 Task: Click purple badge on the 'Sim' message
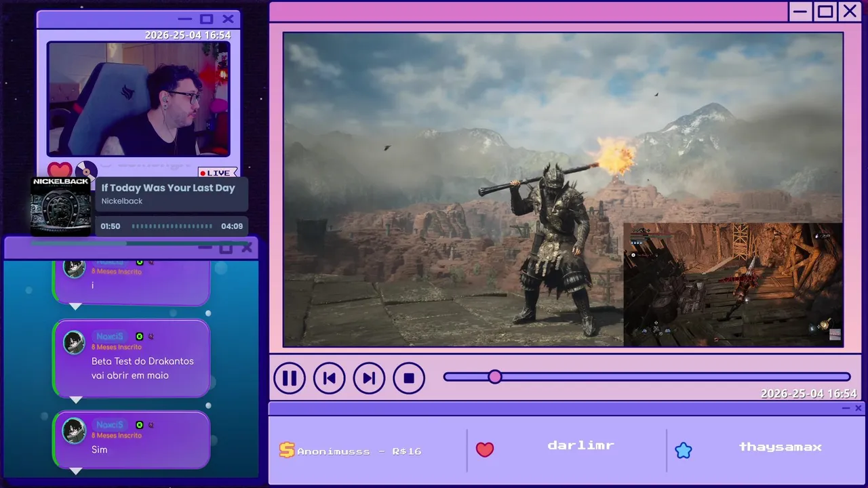(151, 424)
